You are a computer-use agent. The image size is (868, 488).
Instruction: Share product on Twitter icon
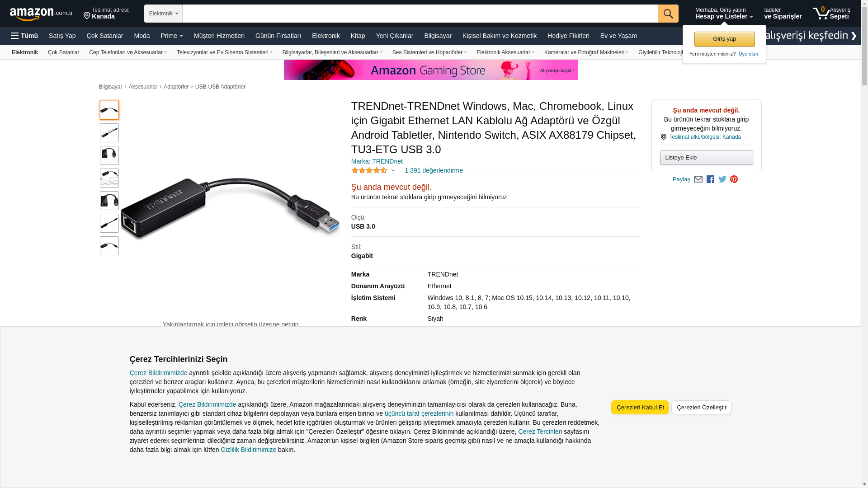722,179
